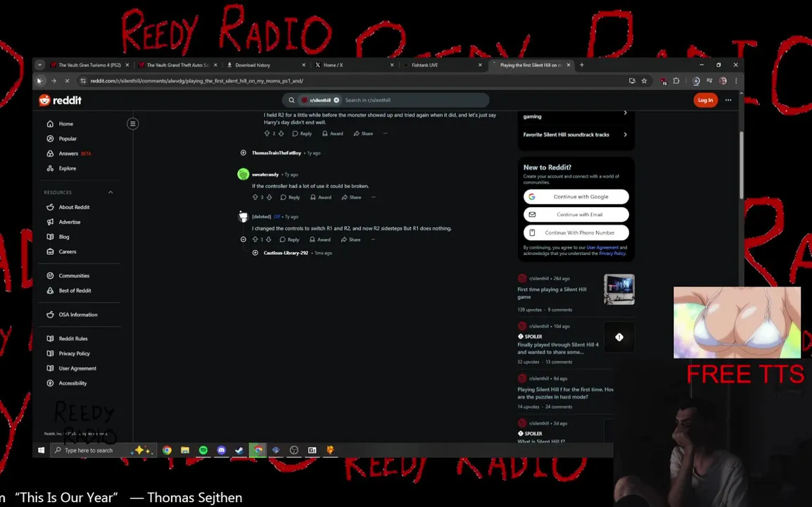Expand Cautious-Library-292's collapsed reply
Image resolution: width=812 pixels, height=507 pixels.
[255, 253]
